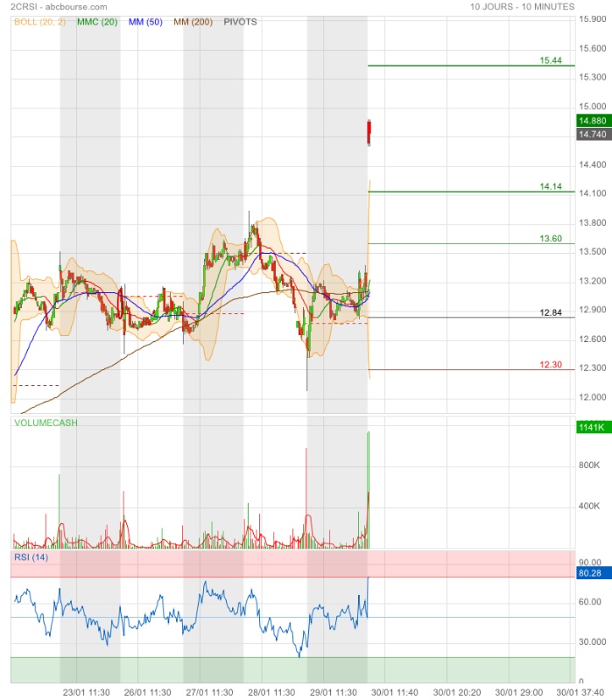The image size is (612, 700).
Task: Click the gray 14.740 price tag
Action: tap(592, 134)
